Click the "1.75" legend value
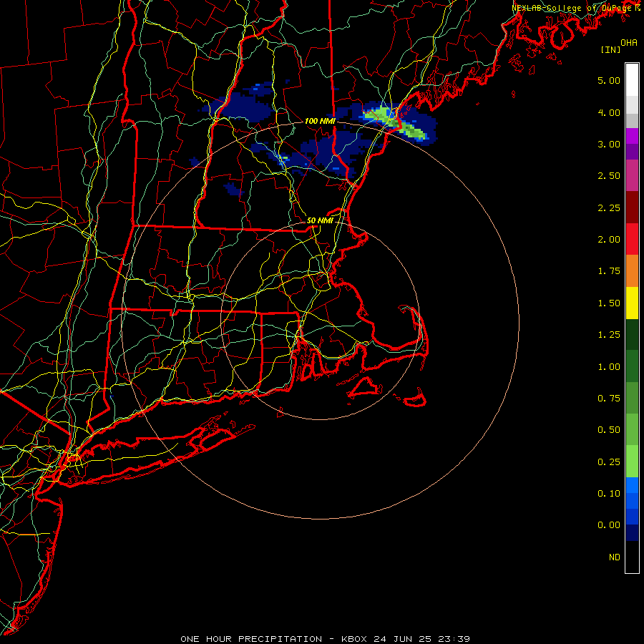This screenshot has width=644, height=644. click(x=609, y=271)
